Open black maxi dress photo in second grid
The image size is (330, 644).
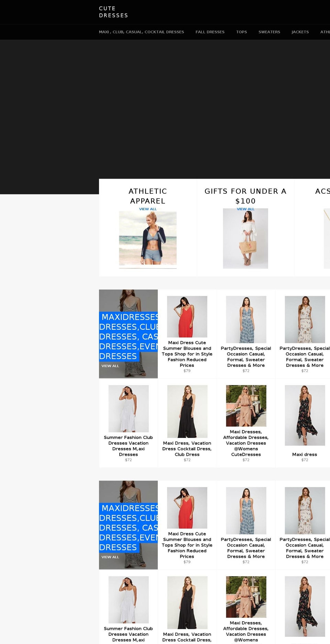pos(187,603)
